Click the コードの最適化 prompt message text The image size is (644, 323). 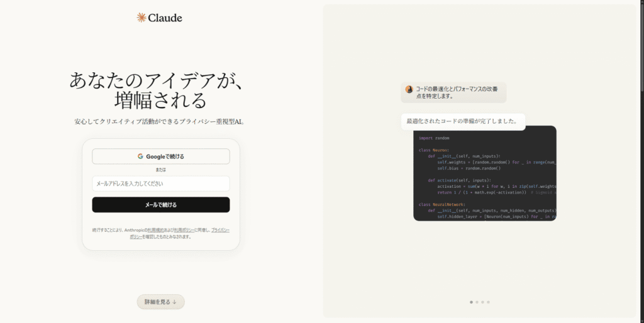[x=457, y=92]
